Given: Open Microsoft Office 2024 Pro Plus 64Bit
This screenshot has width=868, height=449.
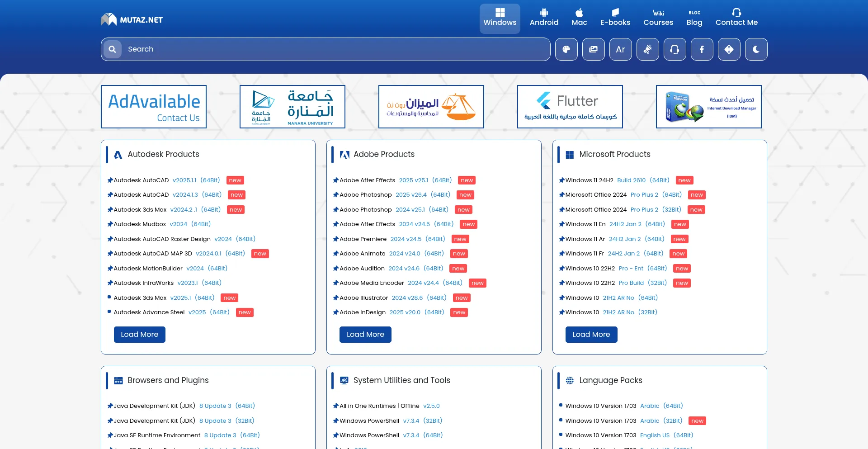Looking at the screenshot, I should coord(624,195).
